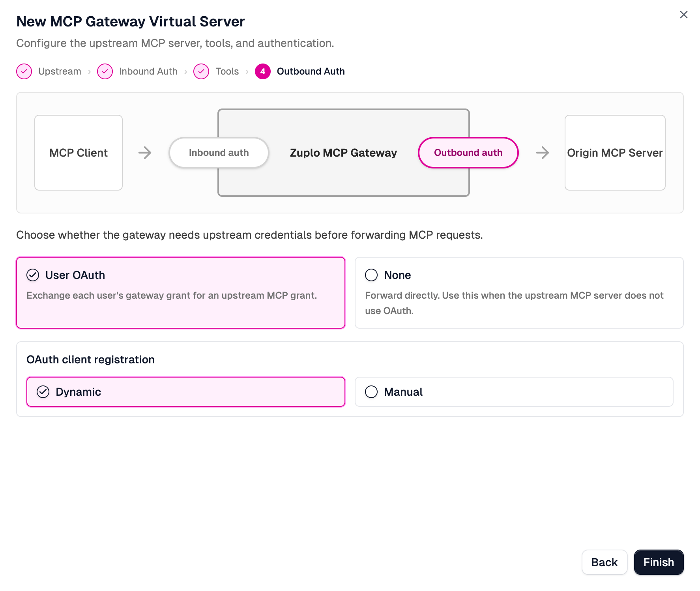
Task: Click the None option description text
Action: 514,303
